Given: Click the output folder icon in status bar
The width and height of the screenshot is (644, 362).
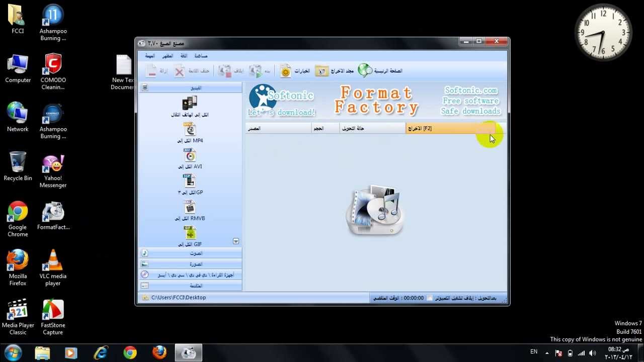Looking at the screenshot, I should (x=145, y=298).
